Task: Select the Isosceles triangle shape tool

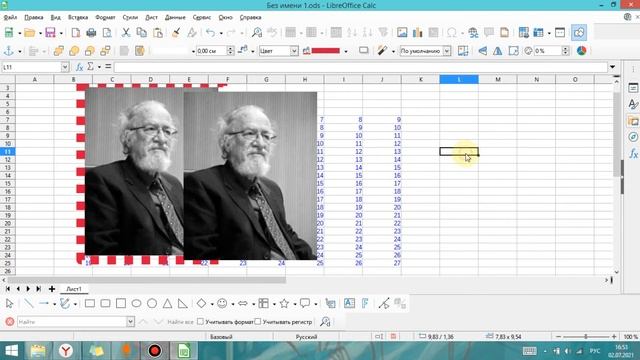Action: click(167, 303)
